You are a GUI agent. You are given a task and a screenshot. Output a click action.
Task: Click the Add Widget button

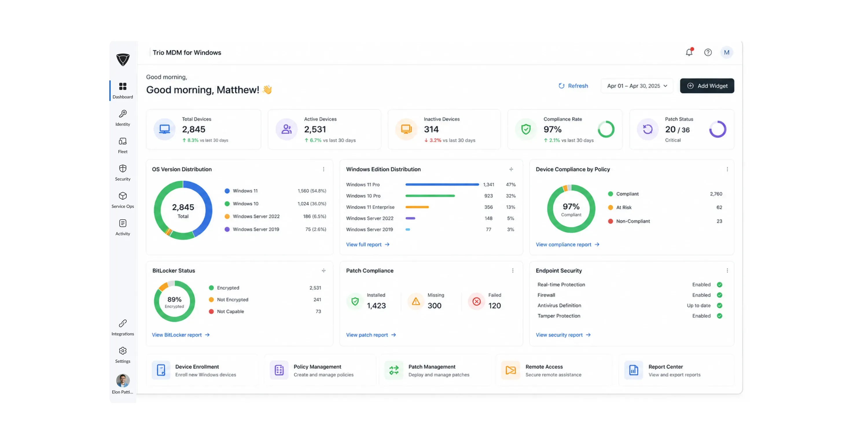707,86
